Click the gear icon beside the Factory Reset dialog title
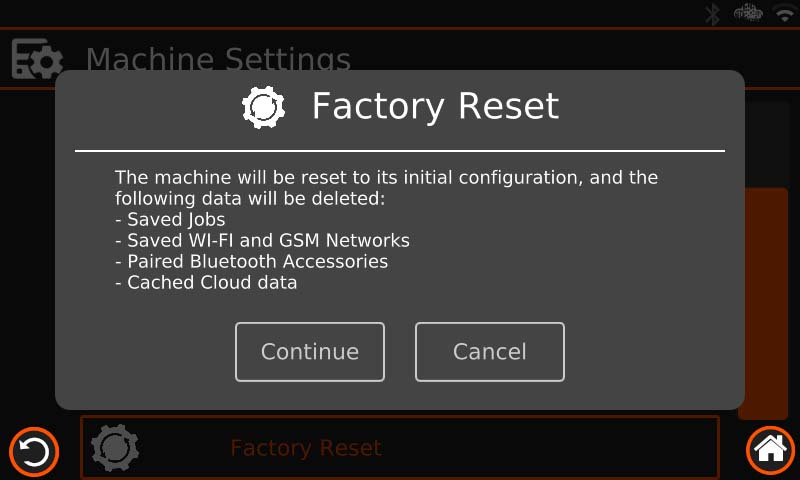800x480 pixels. (x=263, y=107)
